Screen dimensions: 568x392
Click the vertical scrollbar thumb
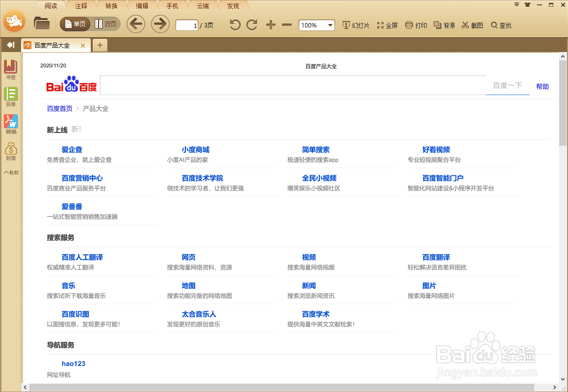563,103
